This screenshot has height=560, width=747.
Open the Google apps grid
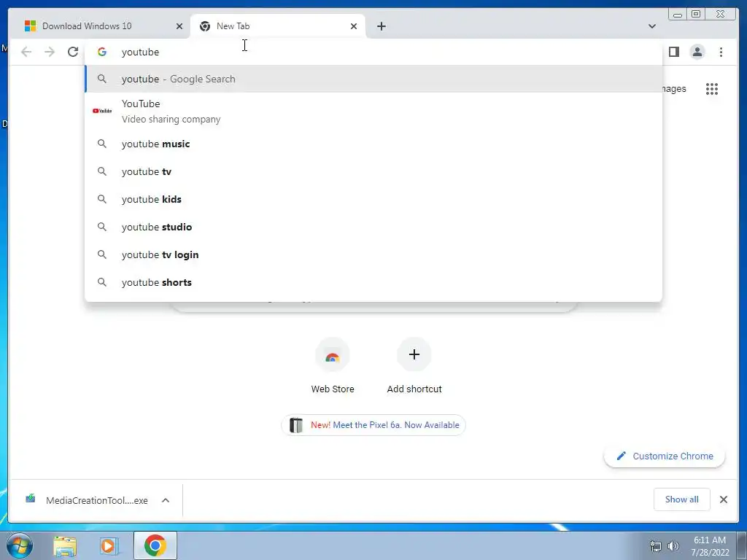click(712, 89)
